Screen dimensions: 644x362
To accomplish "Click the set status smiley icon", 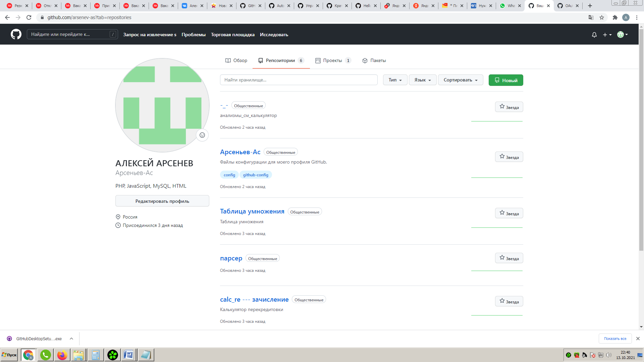I will [x=202, y=135].
